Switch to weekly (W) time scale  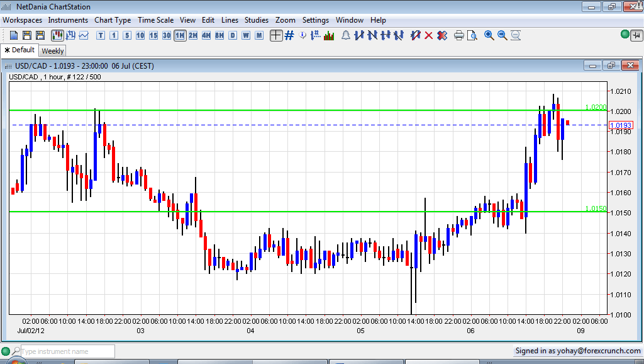click(x=246, y=35)
